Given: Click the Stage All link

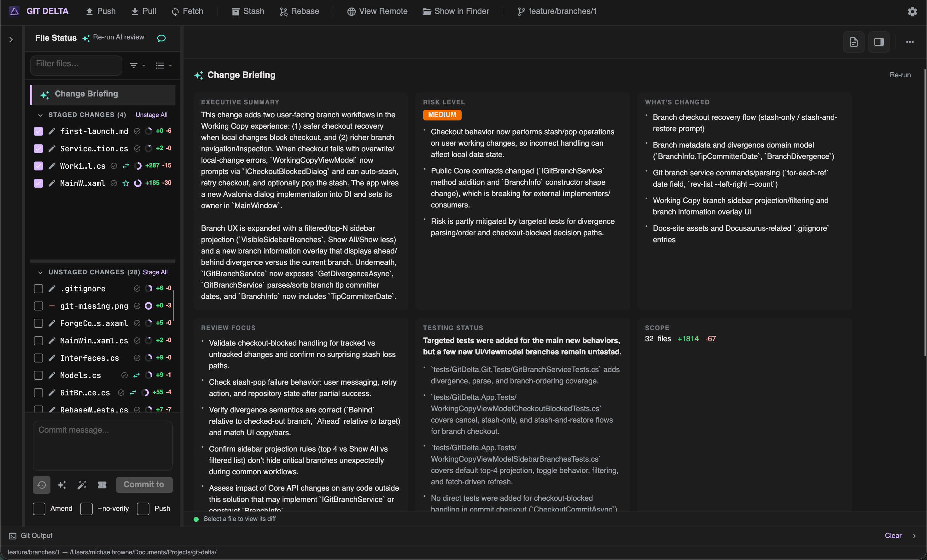Looking at the screenshot, I should (x=155, y=272).
